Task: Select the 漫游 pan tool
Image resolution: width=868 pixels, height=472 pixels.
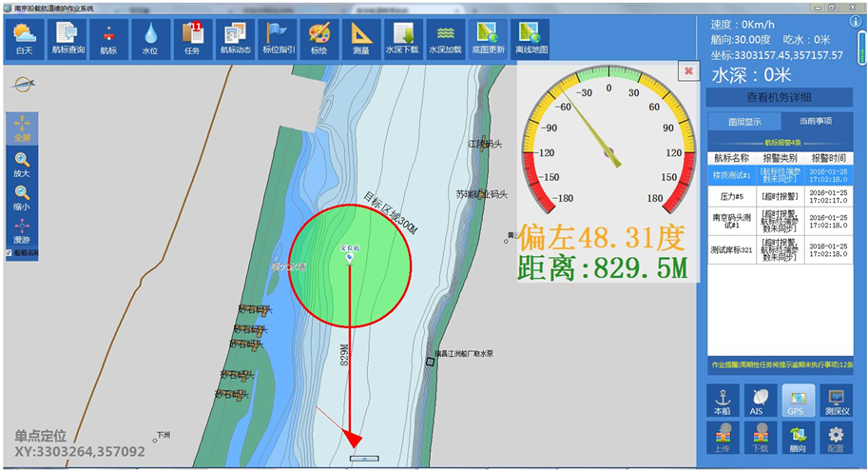Action: 22,231
